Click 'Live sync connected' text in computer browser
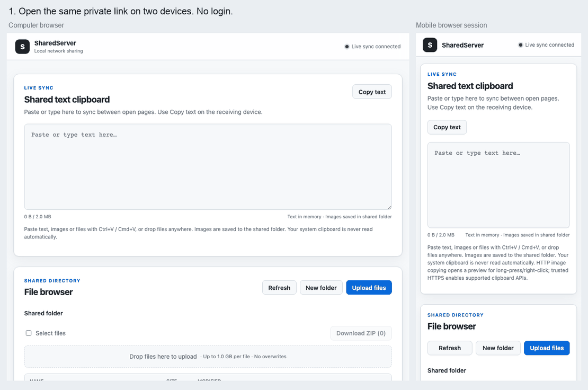Viewport: 588px width, 390px height. [376, 47]
